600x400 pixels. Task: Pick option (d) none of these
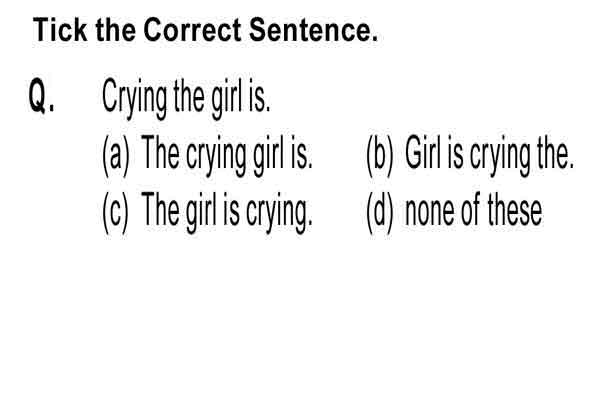(454, 212)
